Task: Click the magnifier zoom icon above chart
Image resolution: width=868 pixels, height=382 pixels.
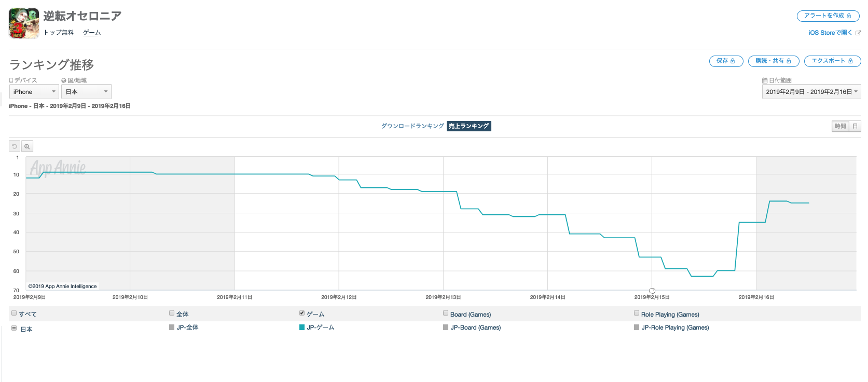Action: coord(27,146)
